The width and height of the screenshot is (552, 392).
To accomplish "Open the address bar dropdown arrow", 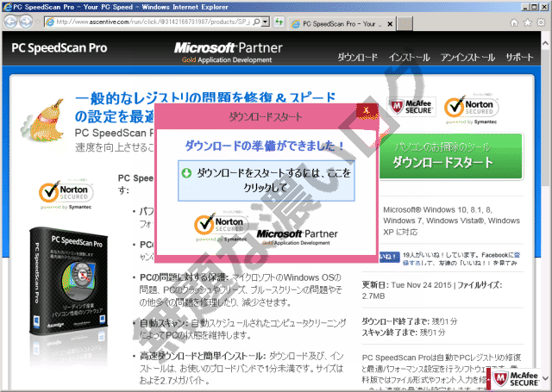I will coord(266,22).
